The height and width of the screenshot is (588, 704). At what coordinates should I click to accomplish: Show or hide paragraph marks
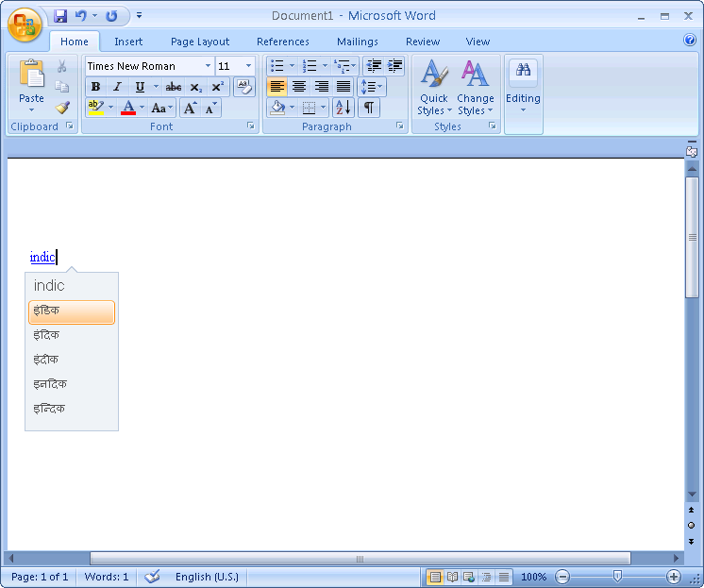tap(369, 108)
